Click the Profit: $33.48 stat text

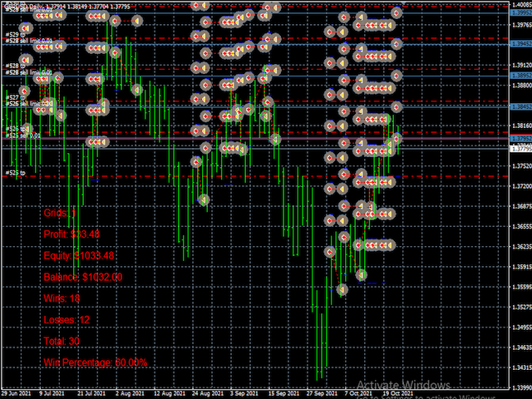(71, 234)
